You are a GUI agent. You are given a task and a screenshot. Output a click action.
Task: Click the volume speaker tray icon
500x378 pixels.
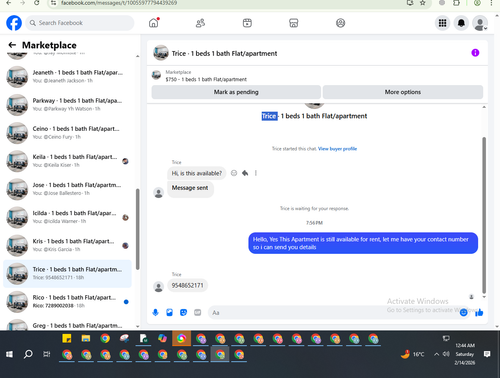tap(446, 354)
